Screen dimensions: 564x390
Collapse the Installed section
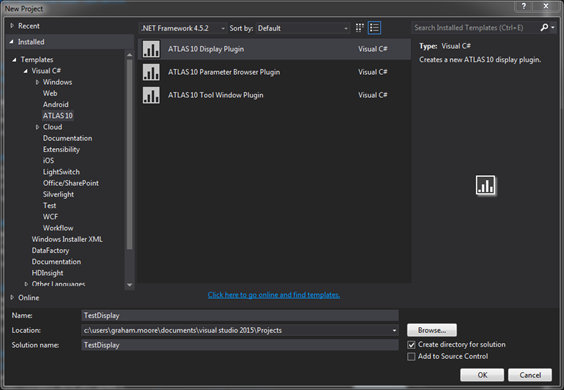click(12, 42)
